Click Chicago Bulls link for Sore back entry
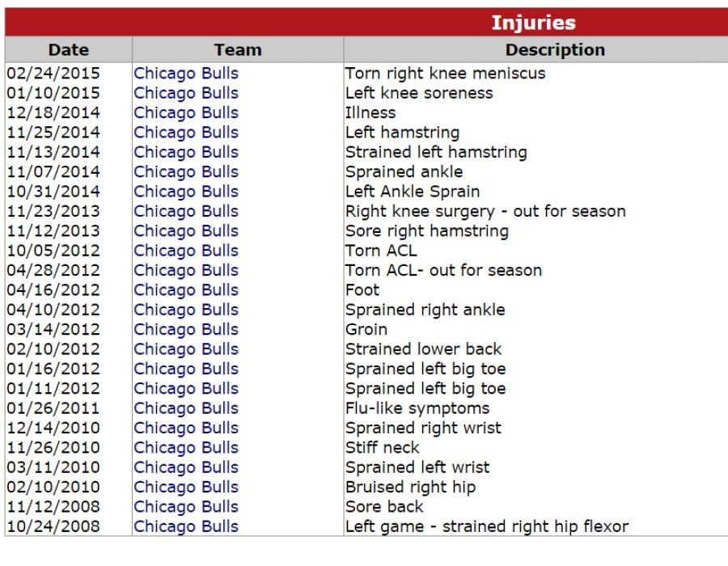Viewport: 728px width, 566px height. pyautogui.click(x=186, y=507)
